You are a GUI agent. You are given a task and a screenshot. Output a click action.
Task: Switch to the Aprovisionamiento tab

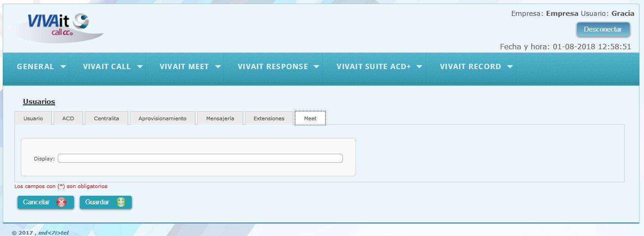coord(162,118)
